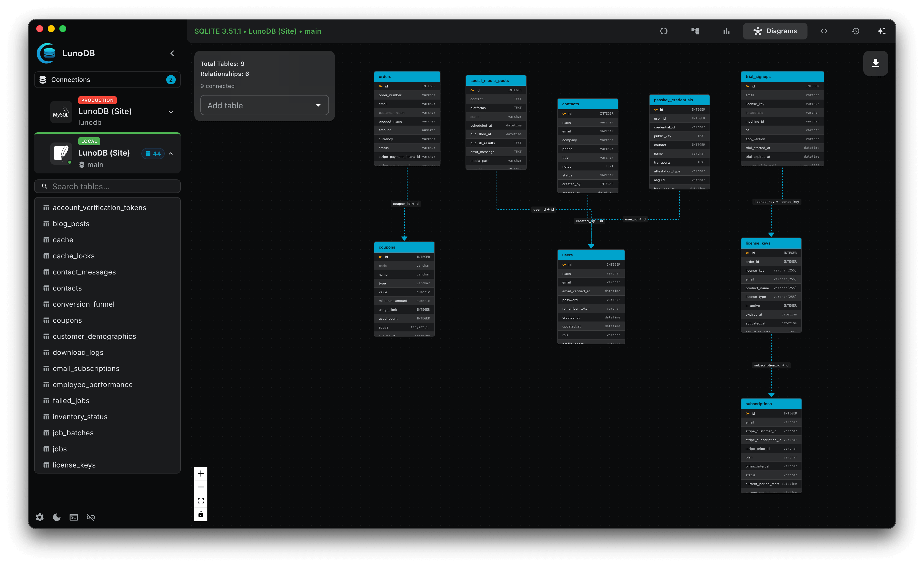Expand the production LunoDB connection
Viewport: 924px width, 566px height.
(171, 112)
